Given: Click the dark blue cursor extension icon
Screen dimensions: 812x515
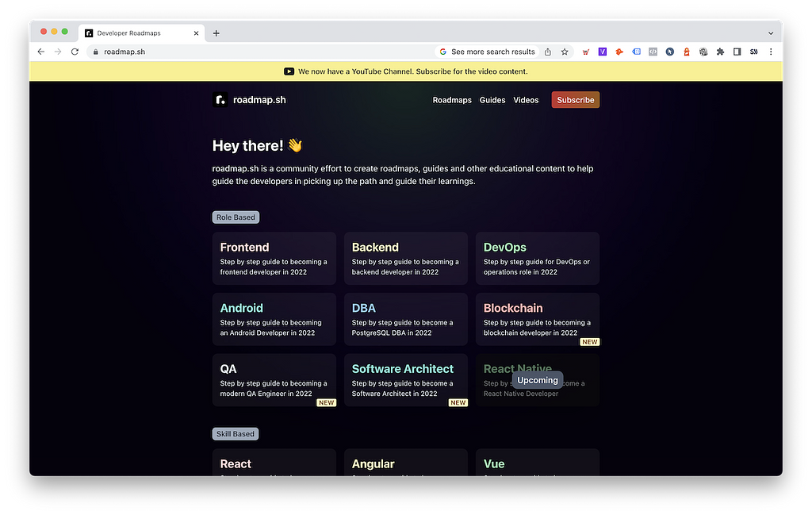Looking at the screenshot, I should pyautogui.click(x=669, y=52).
